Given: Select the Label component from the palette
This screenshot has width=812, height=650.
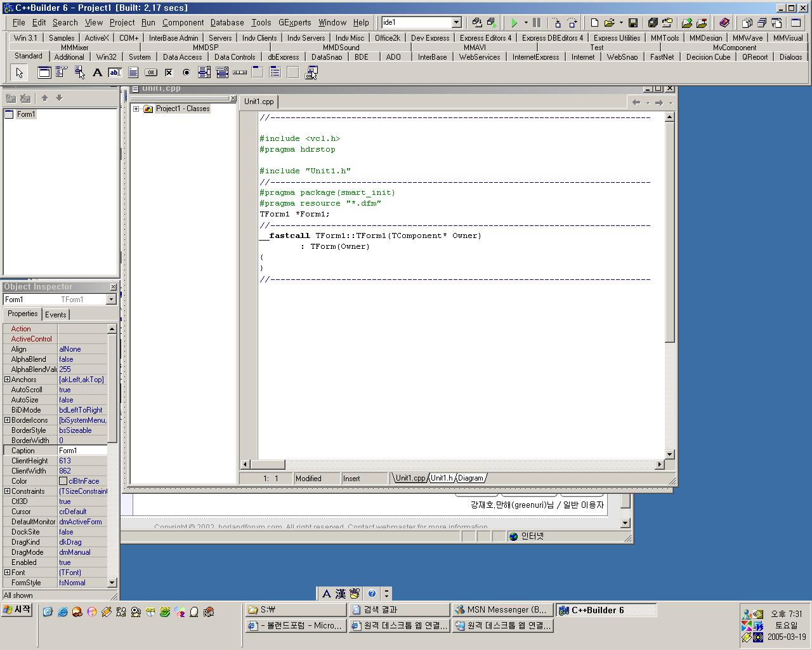Looking at the screenshot, I should (97, 72).
